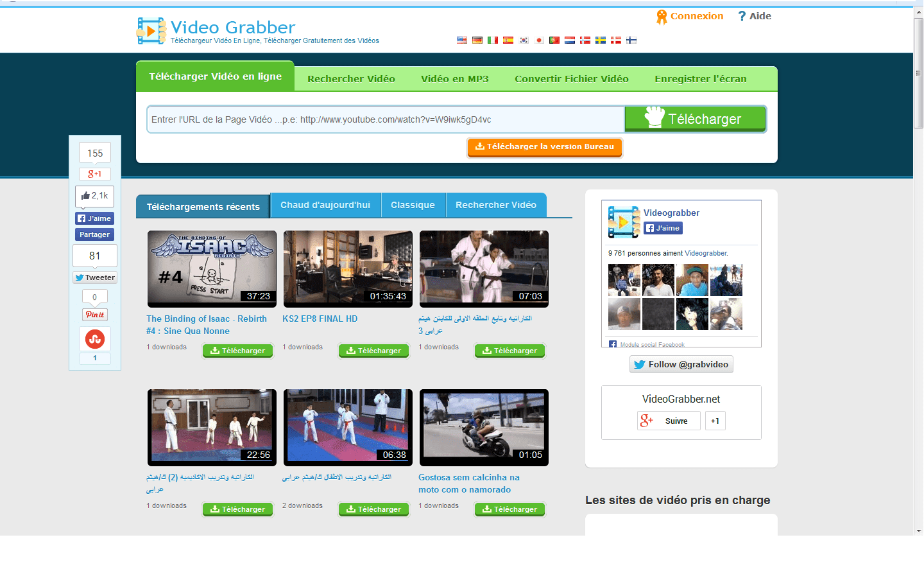Image resolution: width=924 pixels, height=578 pixels.
Task: Select the Portuguese flag language icon
Action: coord(554,40)
